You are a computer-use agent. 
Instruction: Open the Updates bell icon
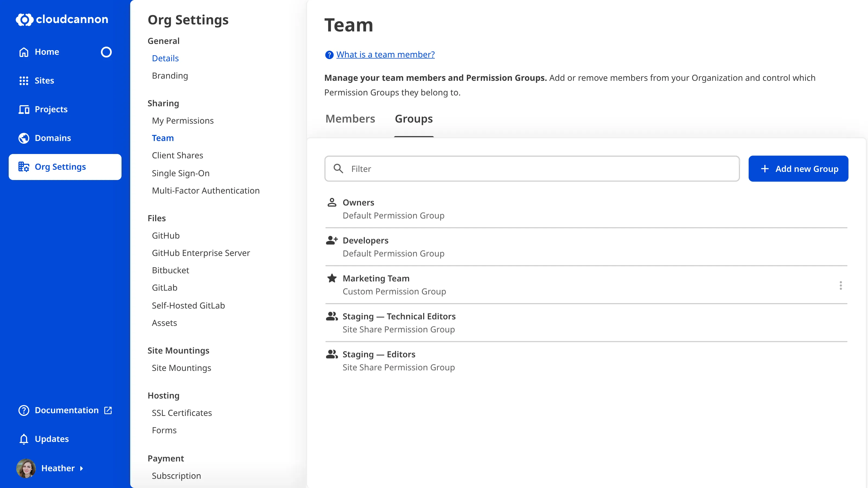(x=24, y=439)
